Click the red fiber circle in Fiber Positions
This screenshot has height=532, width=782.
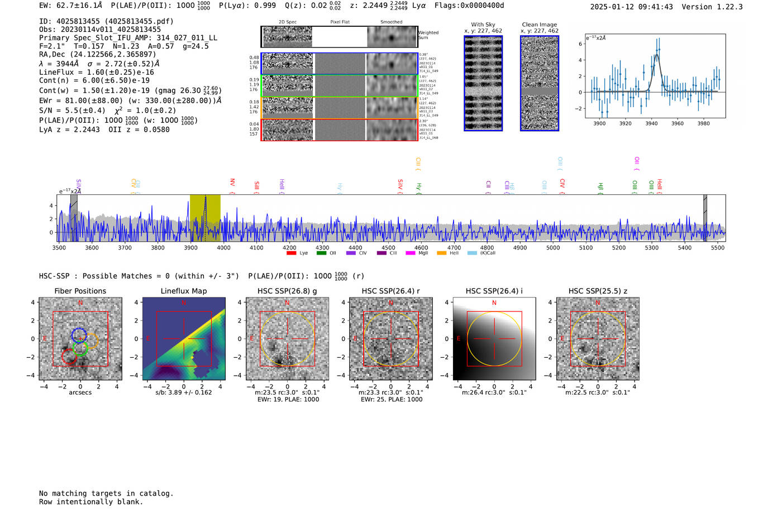[x=69, y=357]
